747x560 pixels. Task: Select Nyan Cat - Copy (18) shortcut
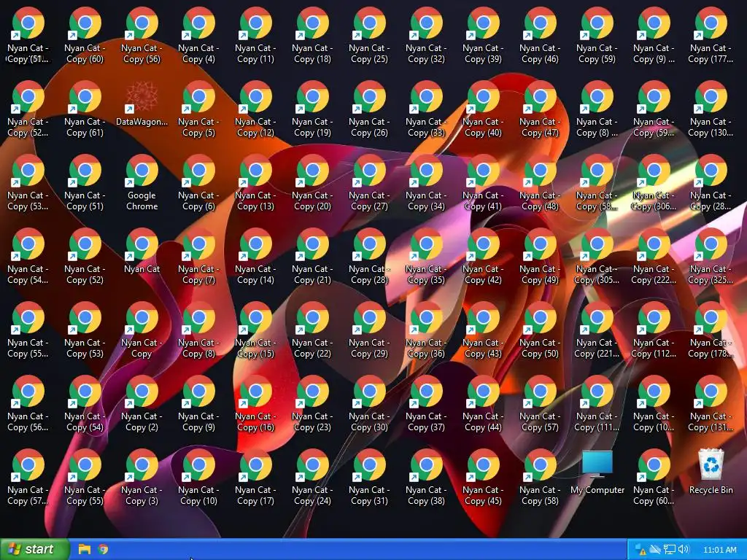[312, 36]
